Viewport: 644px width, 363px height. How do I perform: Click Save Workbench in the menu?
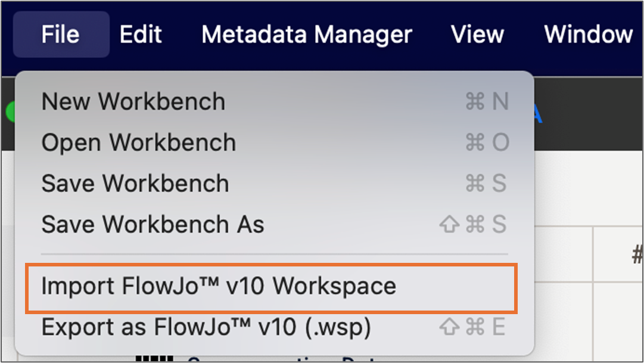pos(135,184)
